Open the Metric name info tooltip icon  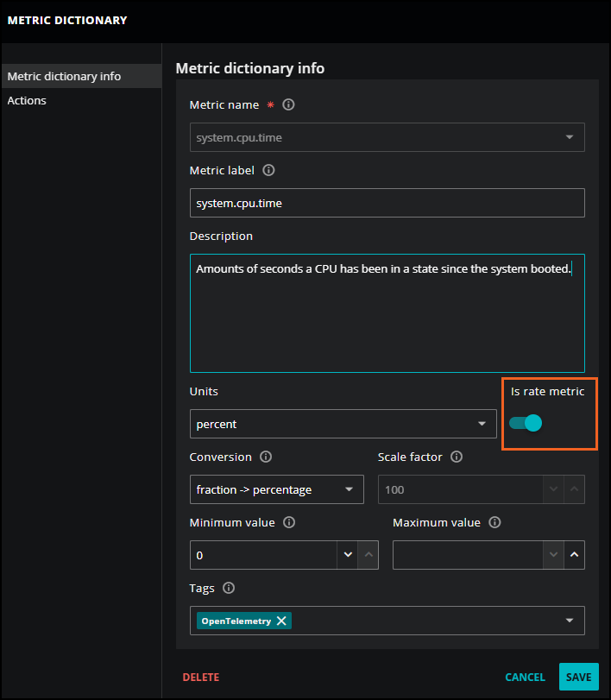pos(288,104)
